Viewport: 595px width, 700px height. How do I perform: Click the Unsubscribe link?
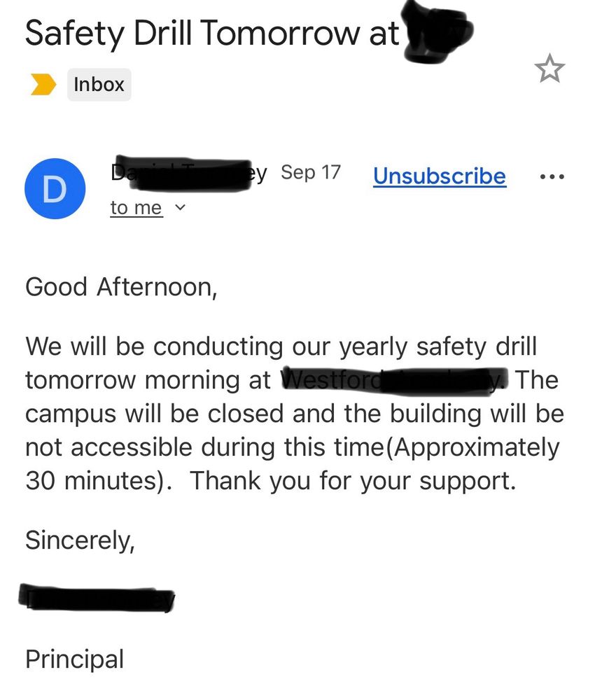pos(440,176)
